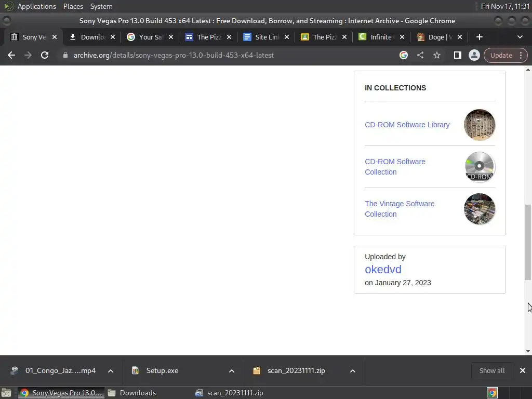Open the Google icon in address bar
The image size is (532, 399).
click(x=403, y=55)
